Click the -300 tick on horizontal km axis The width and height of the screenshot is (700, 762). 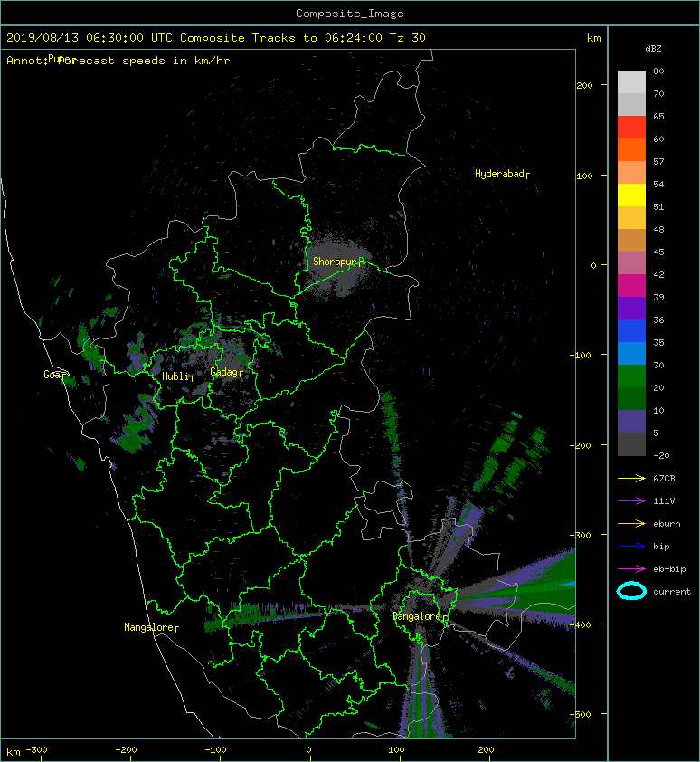point(36,750)
